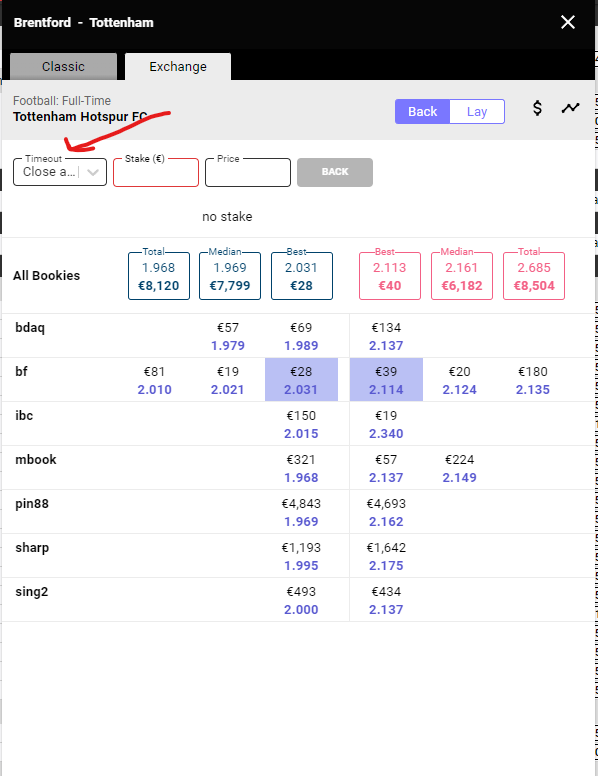Select bf back price 2.010
598x776 pixels.
[154, 381]
